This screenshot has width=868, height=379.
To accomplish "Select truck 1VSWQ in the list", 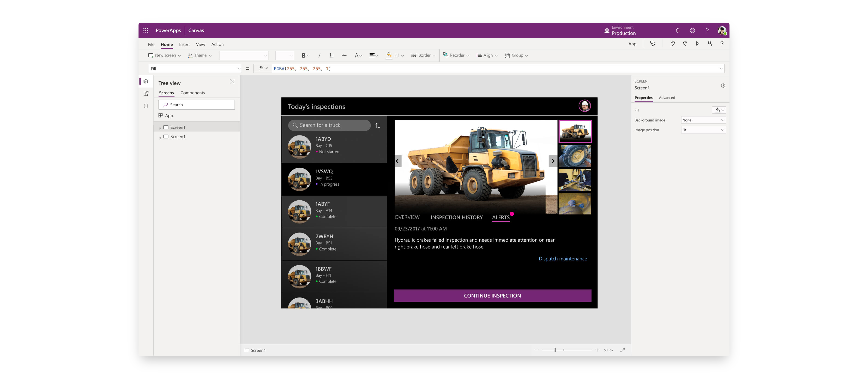I will pos(334,179).
